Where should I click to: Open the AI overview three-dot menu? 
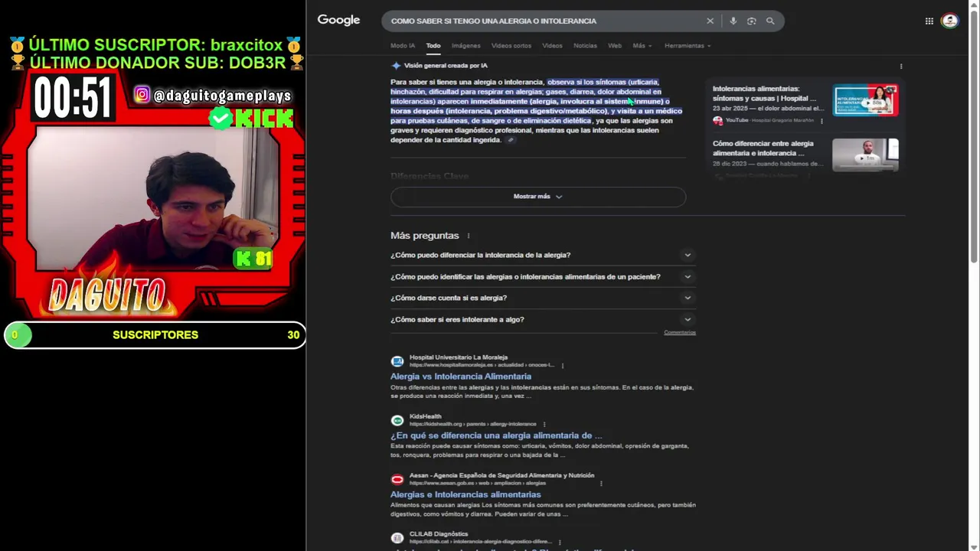point(900,66)
